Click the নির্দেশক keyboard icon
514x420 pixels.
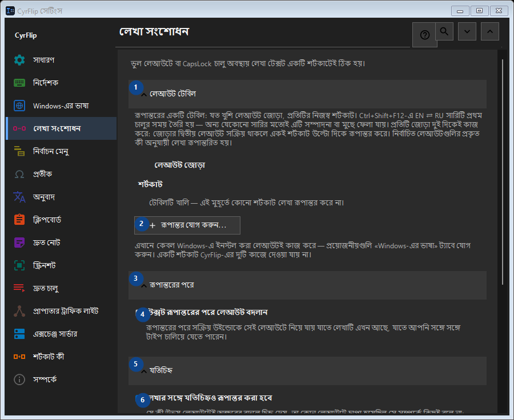point(19,83)
